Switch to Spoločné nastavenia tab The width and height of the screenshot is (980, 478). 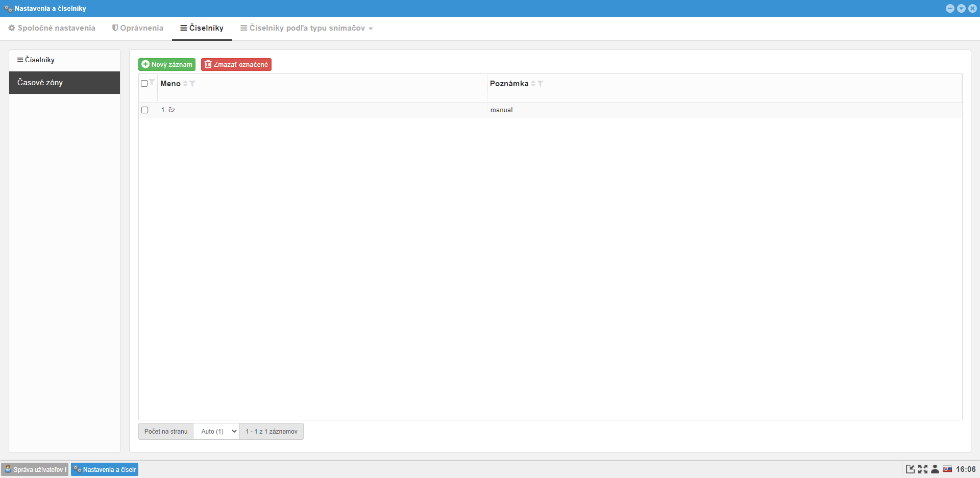point(52,28)
